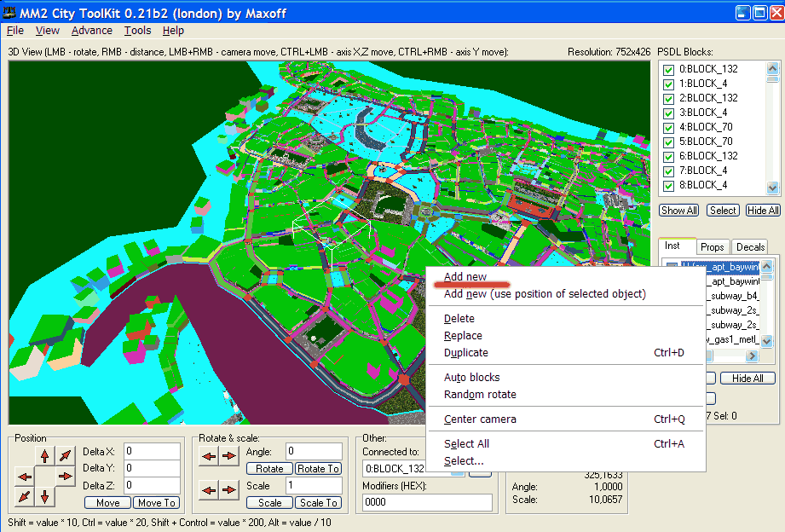Click Hide All under PSDL Blocks
The width and height of the screenshot is (785, 532).
[762, 210]
